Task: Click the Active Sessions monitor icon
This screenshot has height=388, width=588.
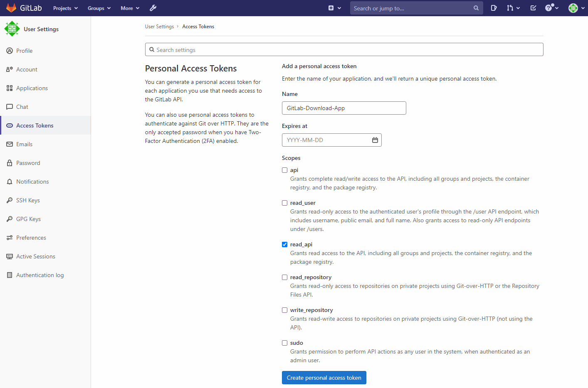Action: click(x=10, y=256)
